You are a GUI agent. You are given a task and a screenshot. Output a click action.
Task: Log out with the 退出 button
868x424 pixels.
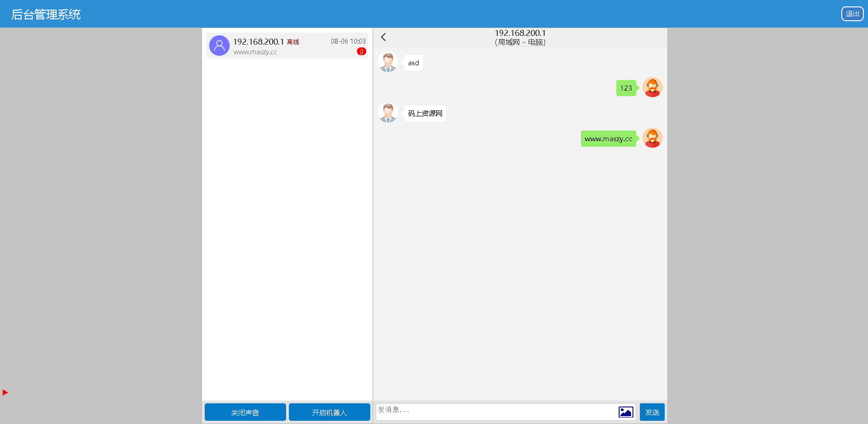point(852,14)
